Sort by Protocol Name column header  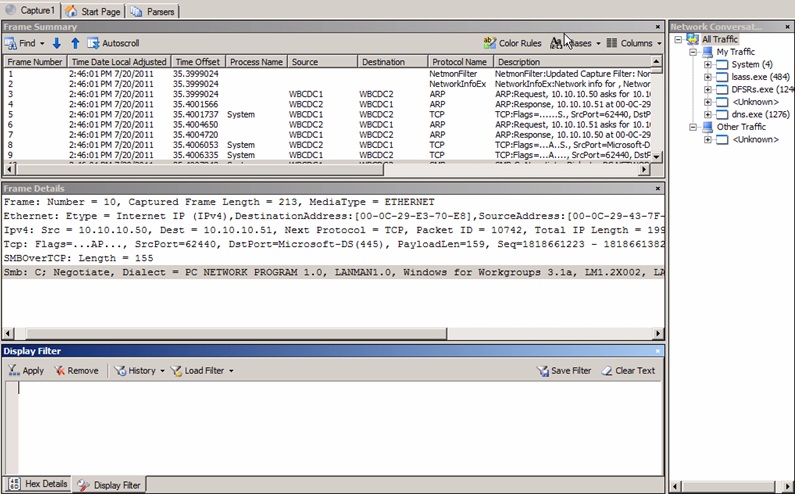point(460,62)
